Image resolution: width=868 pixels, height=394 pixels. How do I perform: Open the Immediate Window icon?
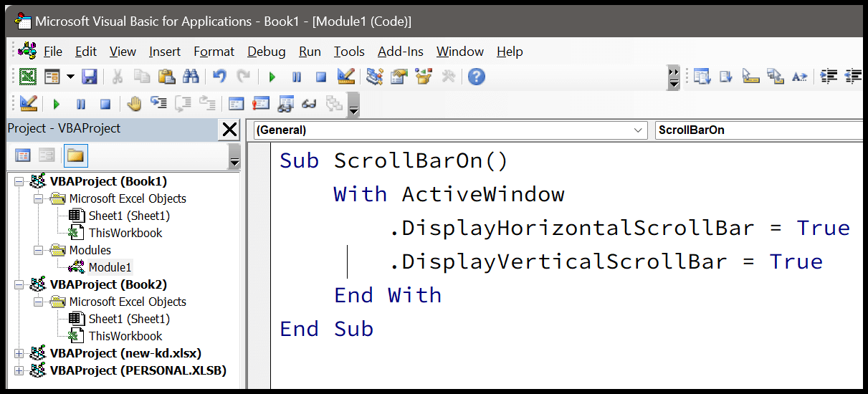260,105
